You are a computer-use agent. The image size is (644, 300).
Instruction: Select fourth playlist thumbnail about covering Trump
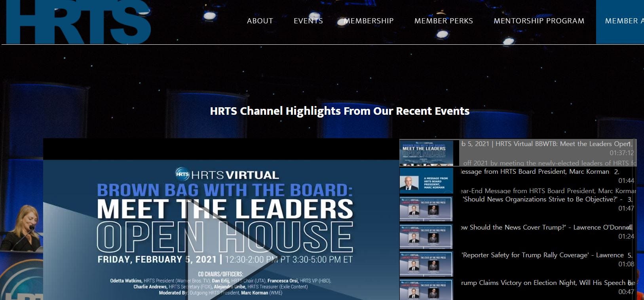click(426, 236)
